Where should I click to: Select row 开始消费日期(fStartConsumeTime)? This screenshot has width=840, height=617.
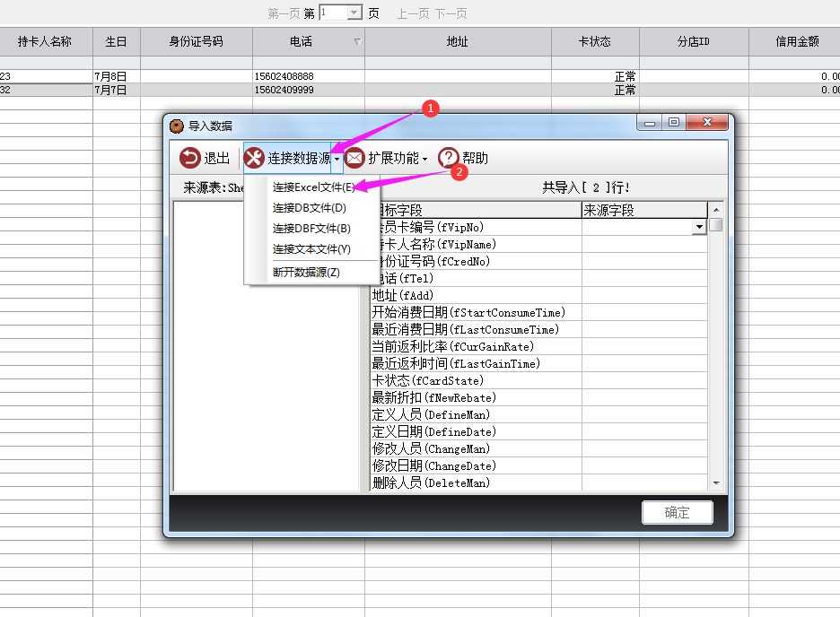coord(538,312)
